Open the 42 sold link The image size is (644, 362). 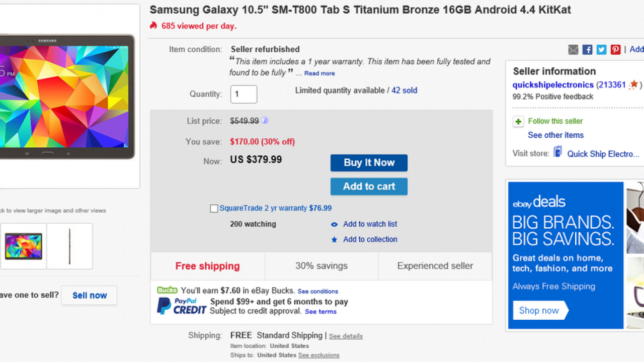click(x=404, y=90)
